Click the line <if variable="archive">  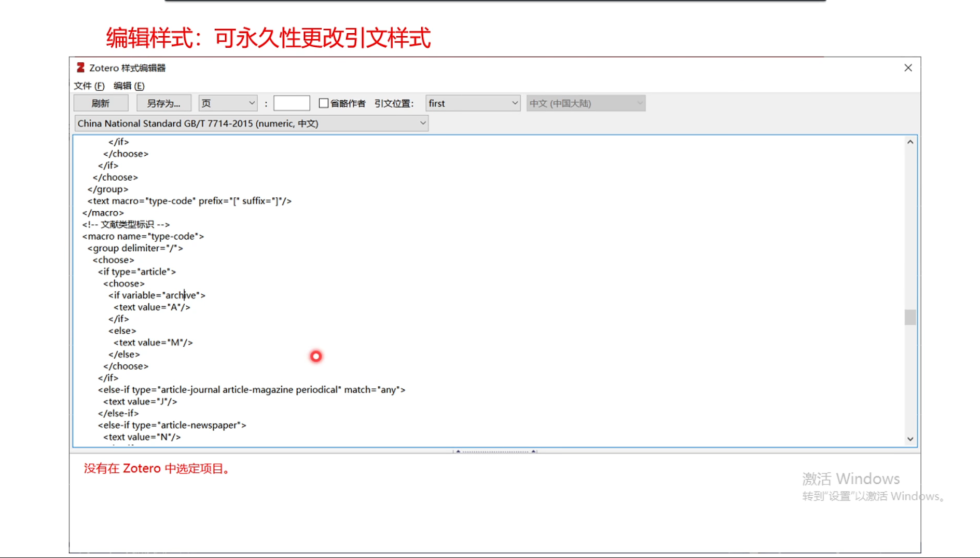point(157,295)
